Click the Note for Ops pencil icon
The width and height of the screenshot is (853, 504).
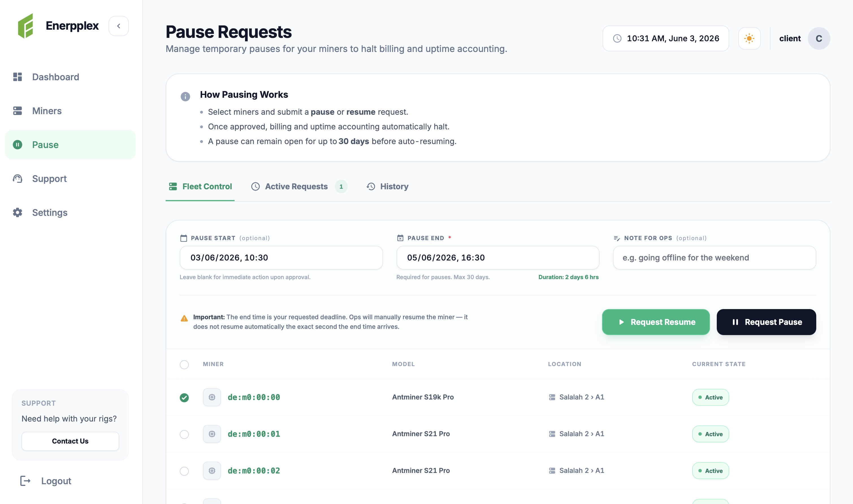[617, 238]
